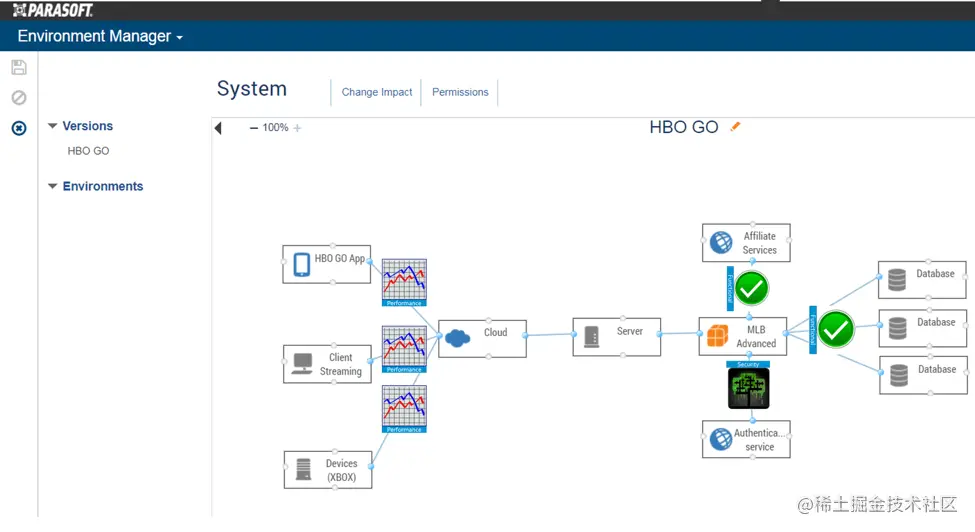The image size is (975, 532).
Task: Select the bottom Database cylinder icon
Action: click(899, 375)
